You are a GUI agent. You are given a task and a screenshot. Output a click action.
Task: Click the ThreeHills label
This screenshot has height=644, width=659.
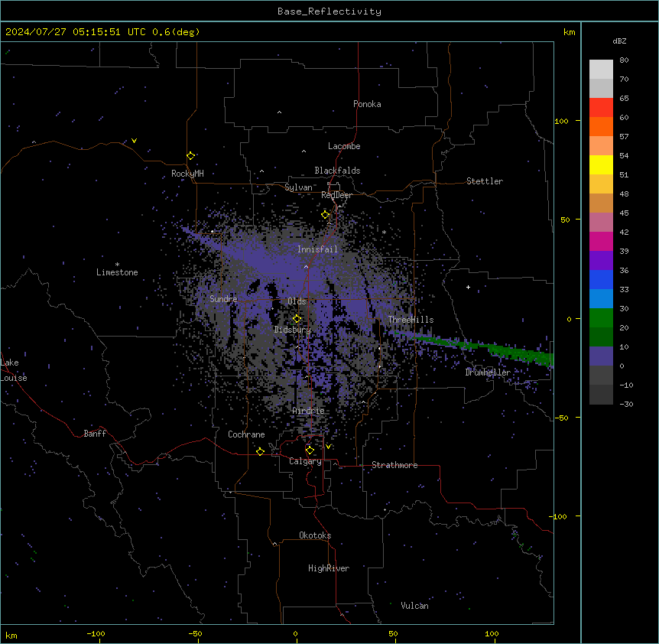coord(411,320)
